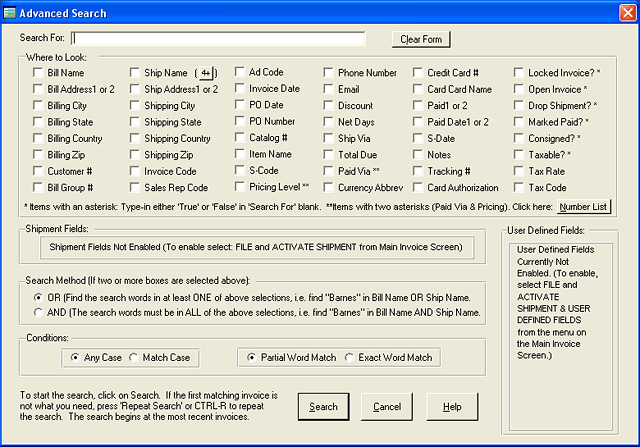The height and width of the screenshot is (447, 640).
Task: Enable the Sales Rep Code checkbox
Action: [x=135, y=187]
